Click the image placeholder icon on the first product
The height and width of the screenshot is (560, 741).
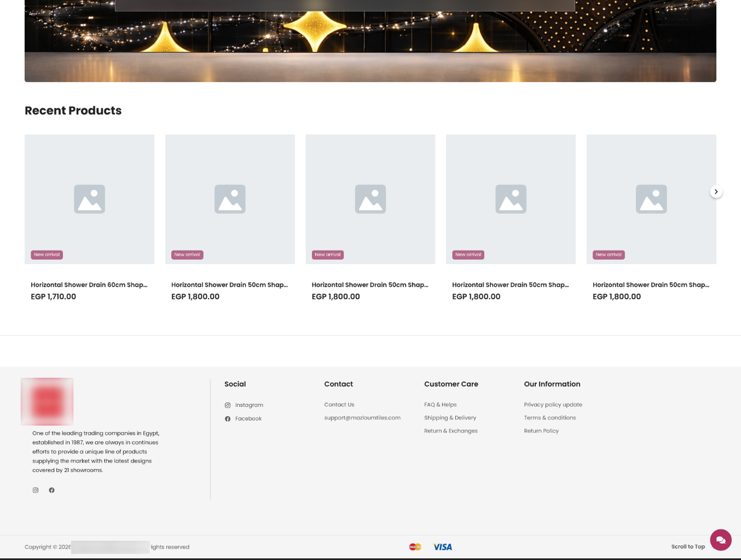[x=89, y=199]
